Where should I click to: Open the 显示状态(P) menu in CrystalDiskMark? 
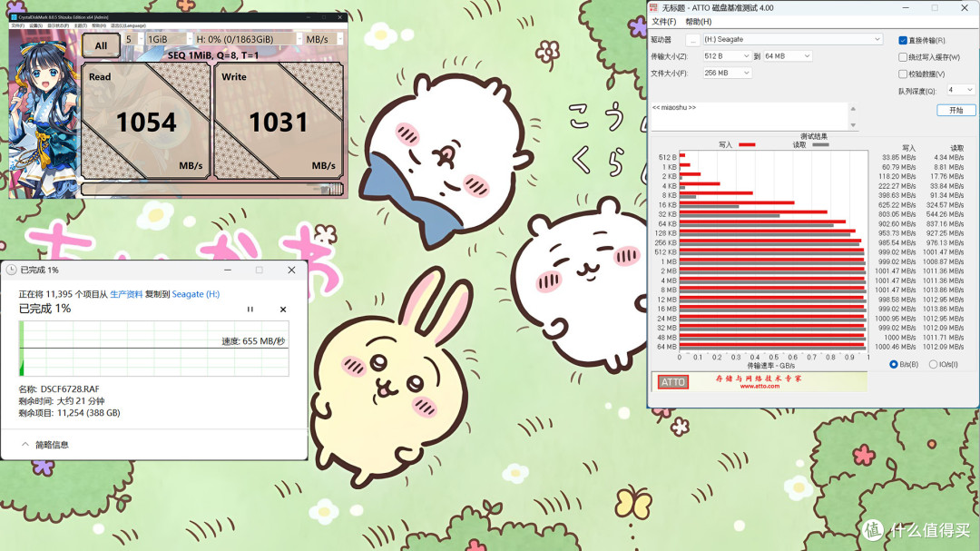click(x=58, y=25)
